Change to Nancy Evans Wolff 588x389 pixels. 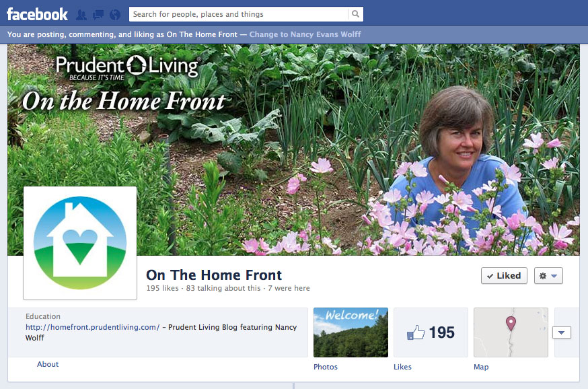pos(305,34)
